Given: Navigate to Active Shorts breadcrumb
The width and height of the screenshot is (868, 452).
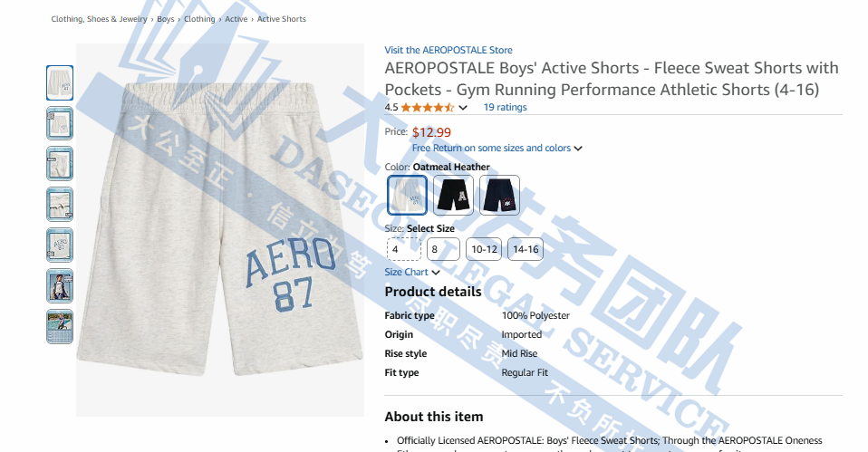Looking at the screenshot, I should (281, 19).
